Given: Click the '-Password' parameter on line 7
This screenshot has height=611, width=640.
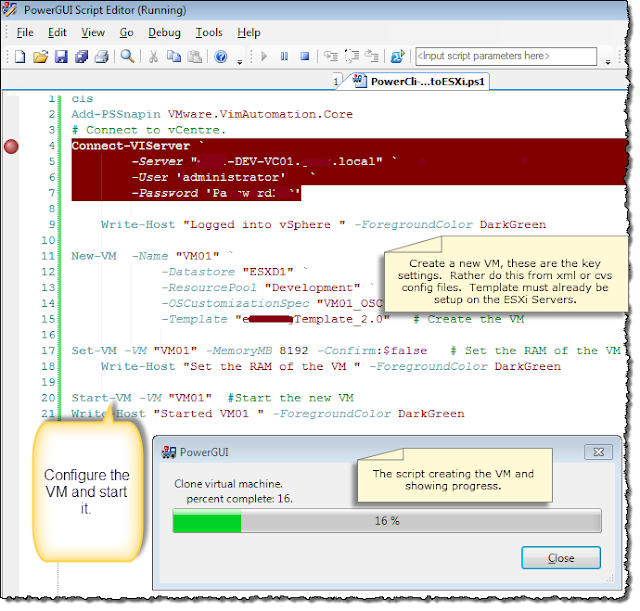Looking at the screenshot, I should click(x=164, y=193).
